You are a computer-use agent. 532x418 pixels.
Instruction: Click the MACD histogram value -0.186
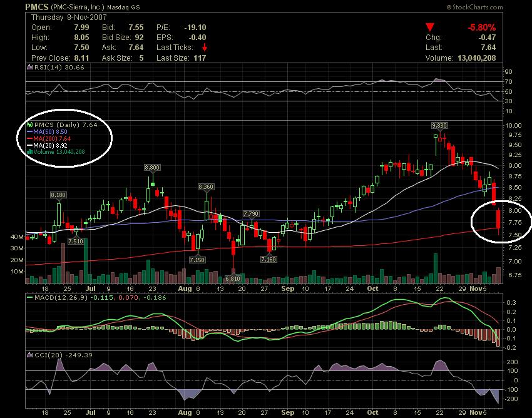155,298
